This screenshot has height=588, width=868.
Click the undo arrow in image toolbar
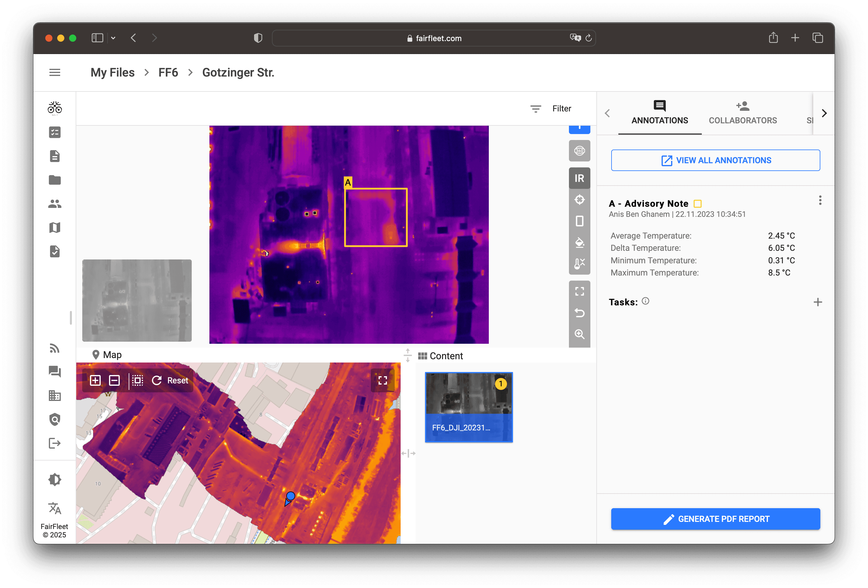pyautogui.click(x=579, y=312)
